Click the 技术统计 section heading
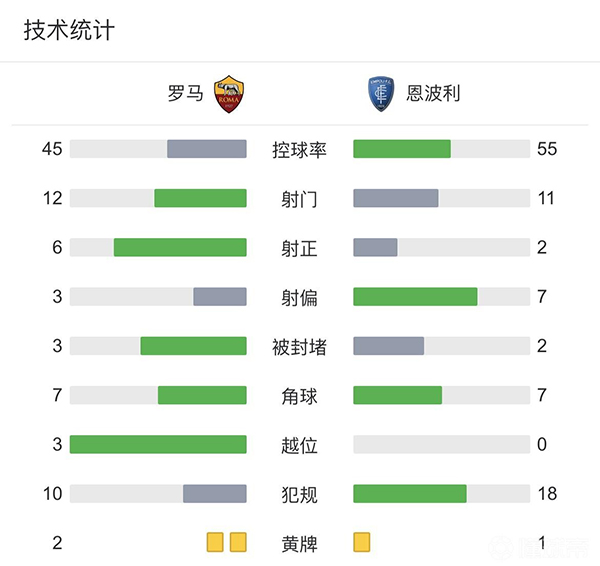Screen dimensions: 600x566 point(69,30)
